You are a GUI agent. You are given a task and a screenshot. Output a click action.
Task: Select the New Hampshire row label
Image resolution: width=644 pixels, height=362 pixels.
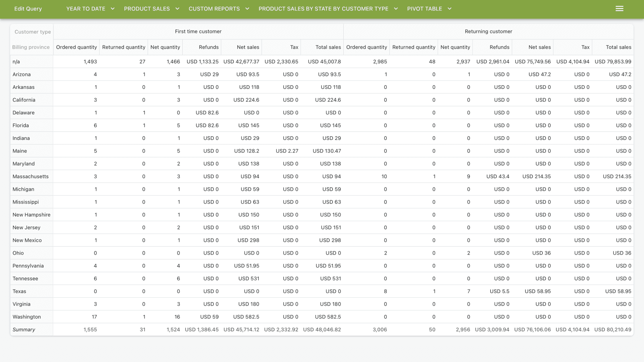coord(31,215)
